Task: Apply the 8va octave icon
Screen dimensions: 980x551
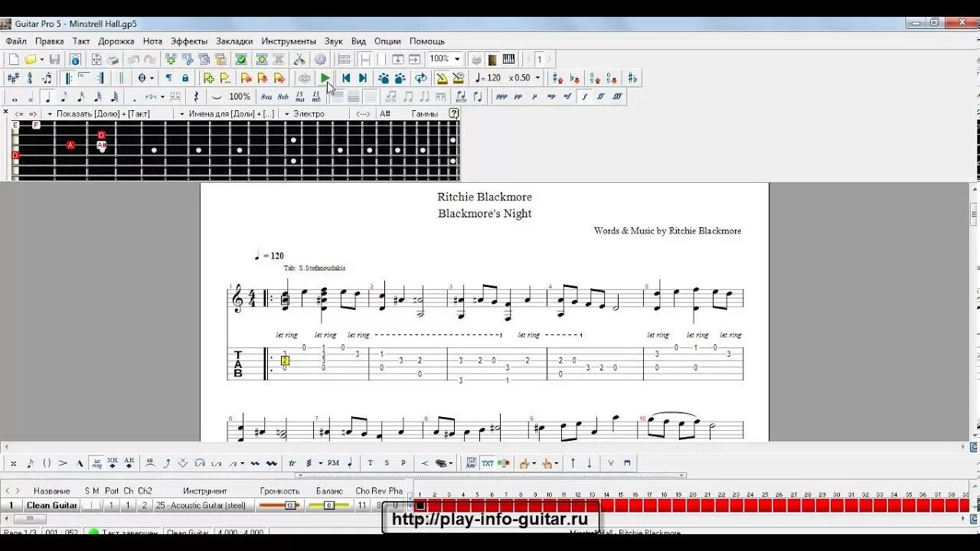Action: [x=266, y=97]
